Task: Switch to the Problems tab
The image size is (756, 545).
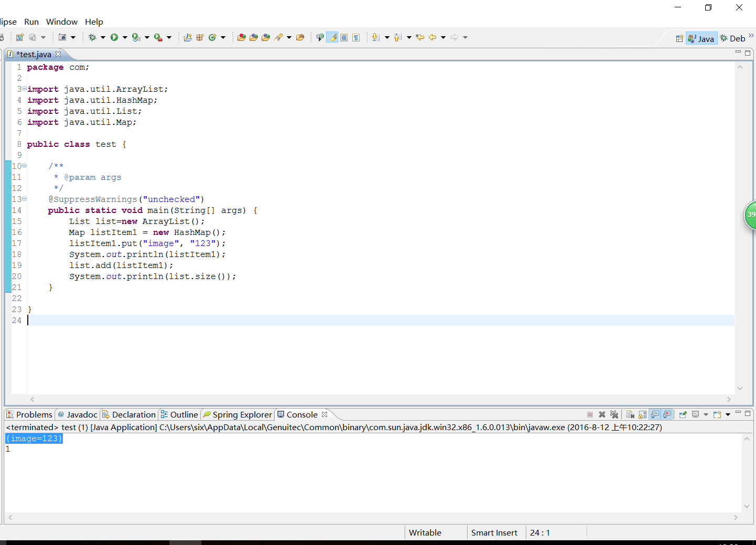Action: pos(29,414)
